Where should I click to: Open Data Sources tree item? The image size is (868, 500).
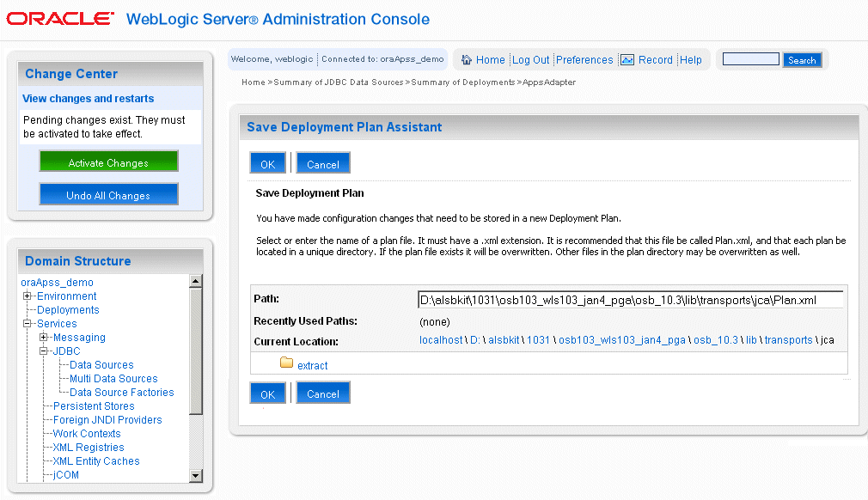click(x=101, y=365)
